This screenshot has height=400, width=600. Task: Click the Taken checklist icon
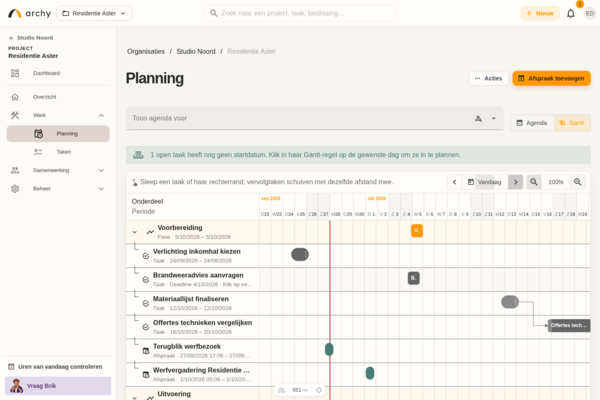pyautogui.click(x=38, y=152)
